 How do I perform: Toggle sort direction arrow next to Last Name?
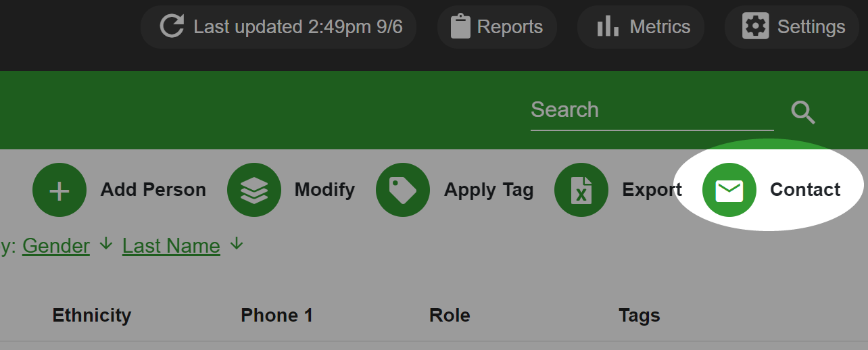236,245
